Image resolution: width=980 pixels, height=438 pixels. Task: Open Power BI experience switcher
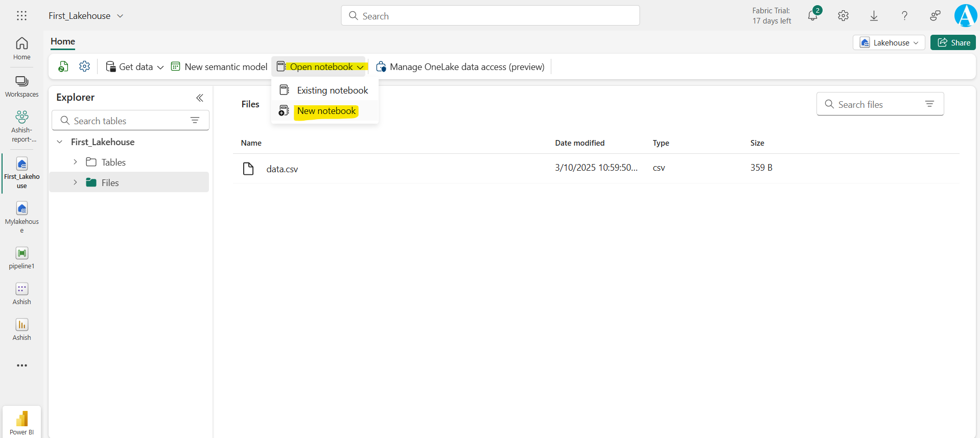point(21,422)
